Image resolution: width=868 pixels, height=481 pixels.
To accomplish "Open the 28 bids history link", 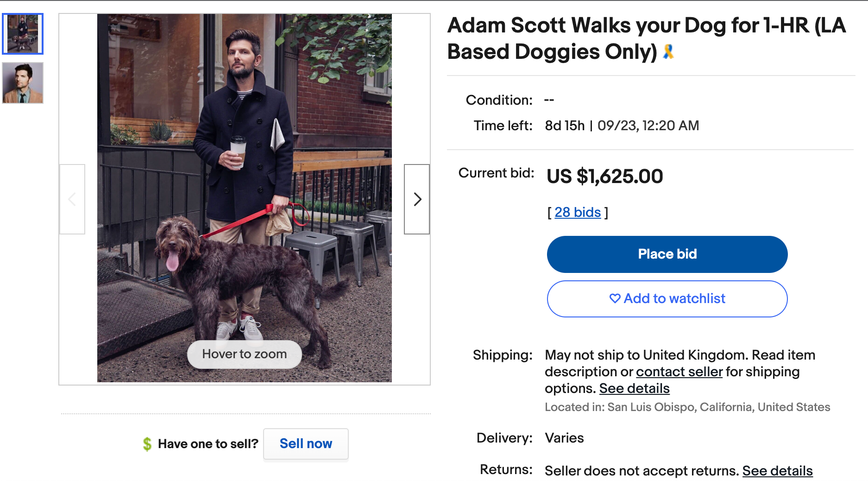I will [x=578, y=212].
